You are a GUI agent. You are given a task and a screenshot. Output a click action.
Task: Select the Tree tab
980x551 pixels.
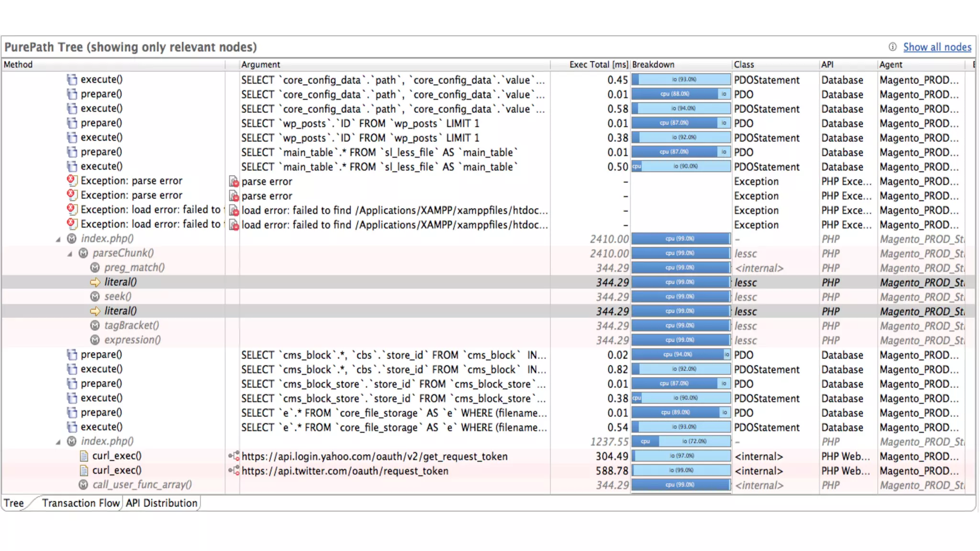point(14,503)
